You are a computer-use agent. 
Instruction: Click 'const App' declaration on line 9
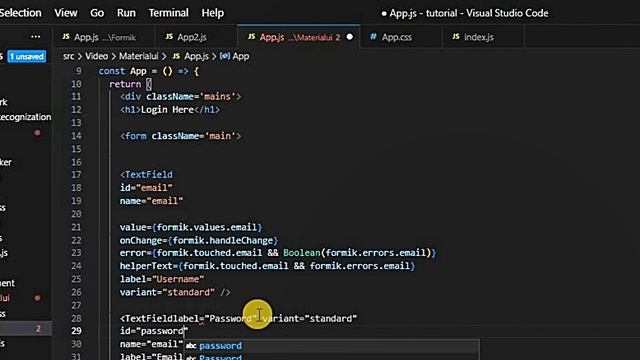tap(122, 71)
